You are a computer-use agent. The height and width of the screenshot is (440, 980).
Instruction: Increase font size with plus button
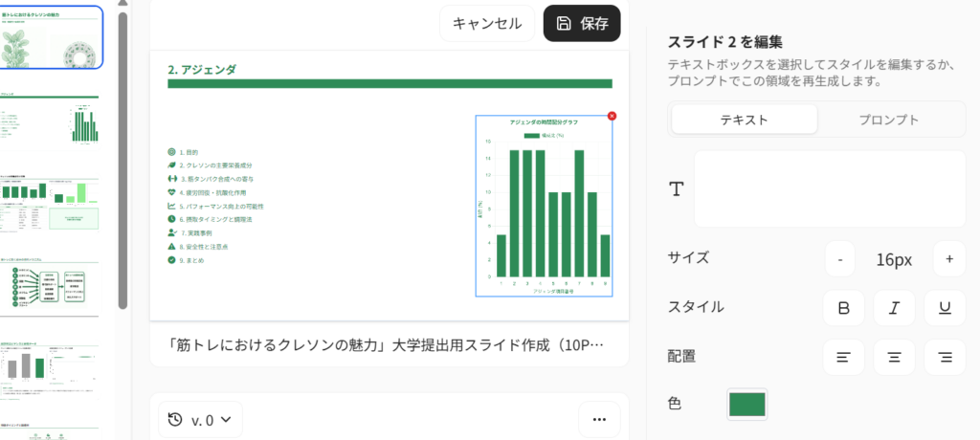pos(948,258)
